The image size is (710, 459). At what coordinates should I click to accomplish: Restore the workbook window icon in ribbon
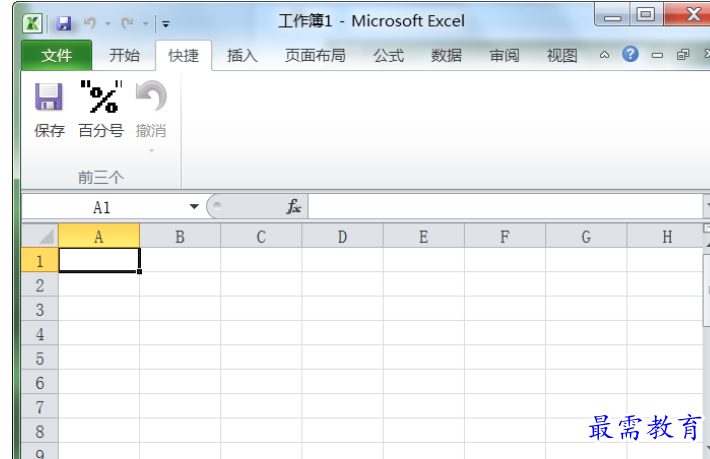(683, 55)
